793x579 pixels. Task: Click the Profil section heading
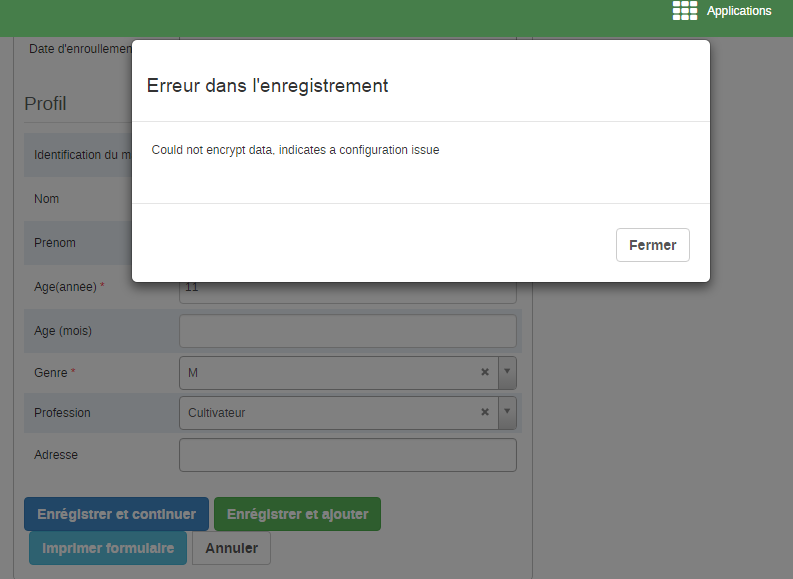[x=45, y=103]
